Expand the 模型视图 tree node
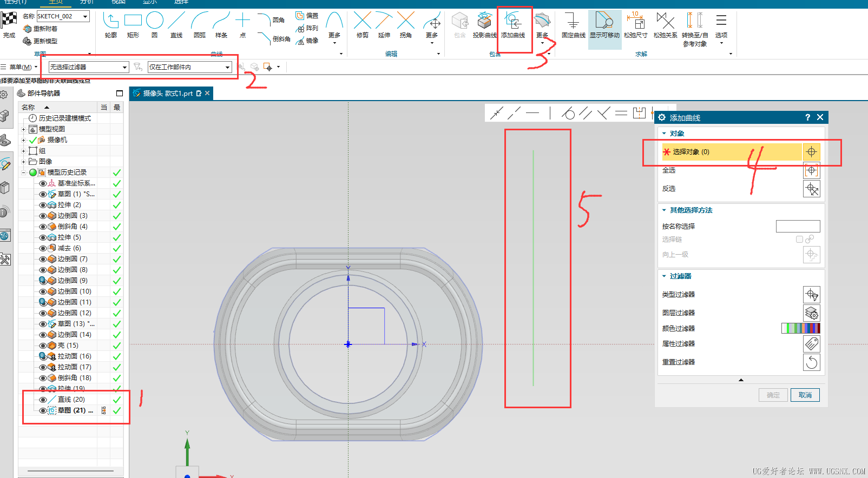Viewport: 868px width, 478px height. pos(23,129)
